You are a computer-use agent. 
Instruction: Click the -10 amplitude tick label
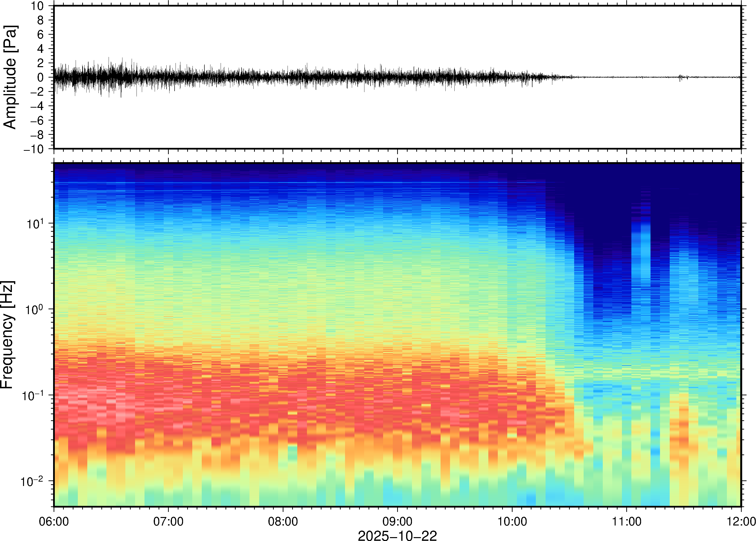(x=33, y=149)
